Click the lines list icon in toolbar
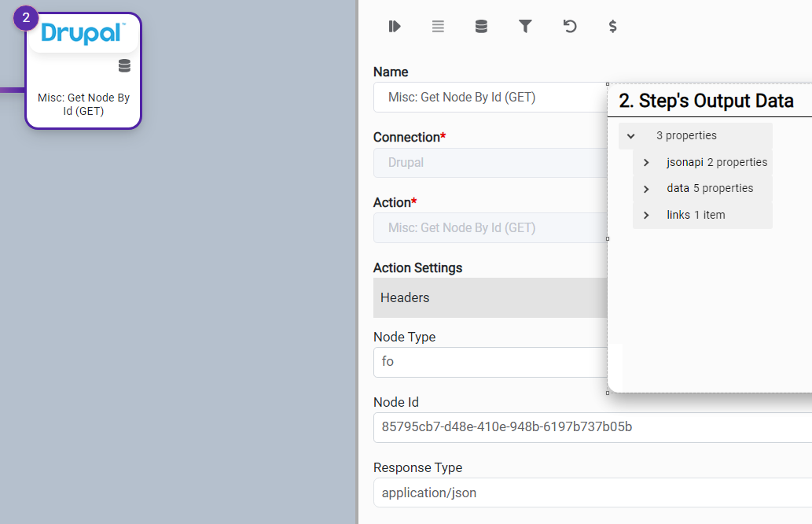Screen dimensions: 812x524 [x=438, y=27]
